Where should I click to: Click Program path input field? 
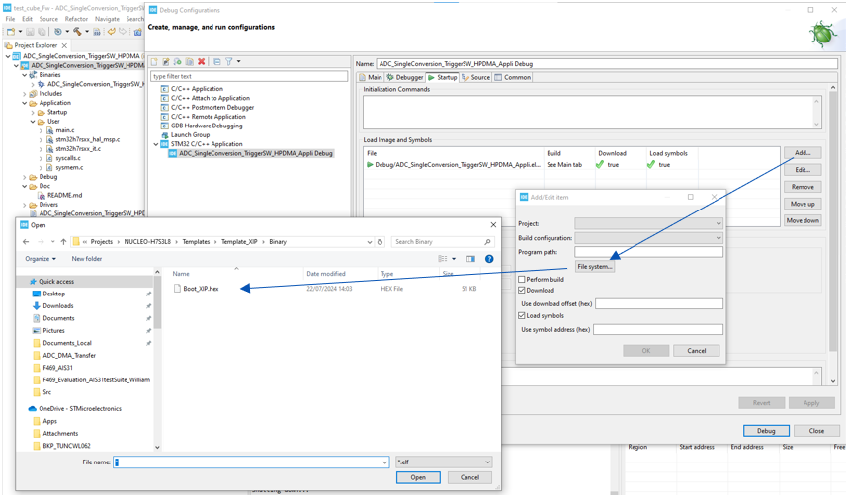point(648,252)
